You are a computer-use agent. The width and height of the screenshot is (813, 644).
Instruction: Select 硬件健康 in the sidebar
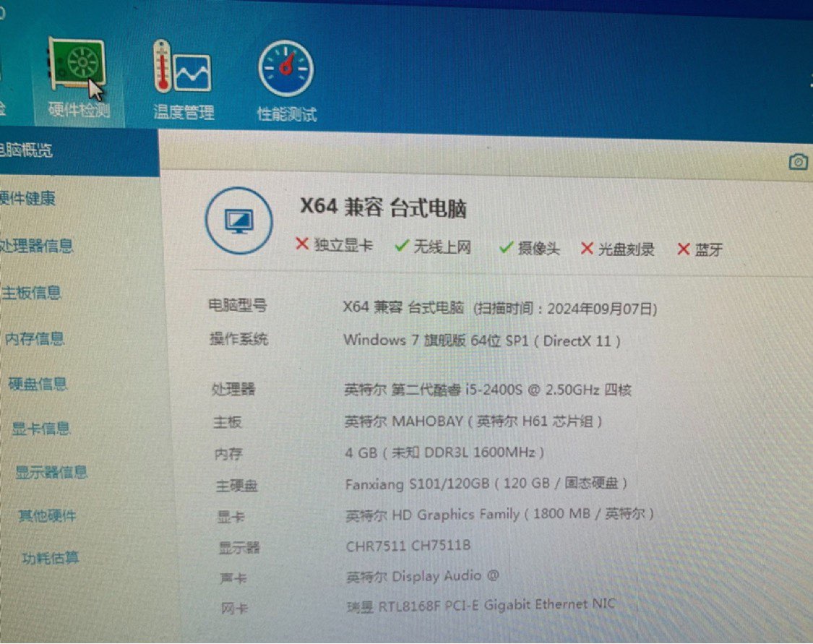27,198
